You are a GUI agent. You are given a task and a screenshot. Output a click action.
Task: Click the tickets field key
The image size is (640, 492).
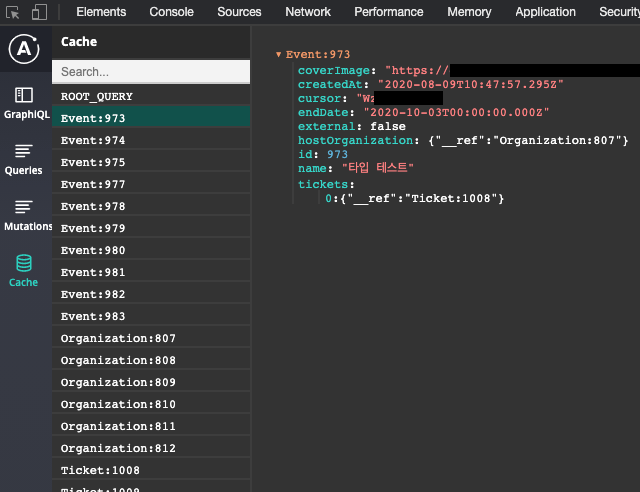coord(322,185)
